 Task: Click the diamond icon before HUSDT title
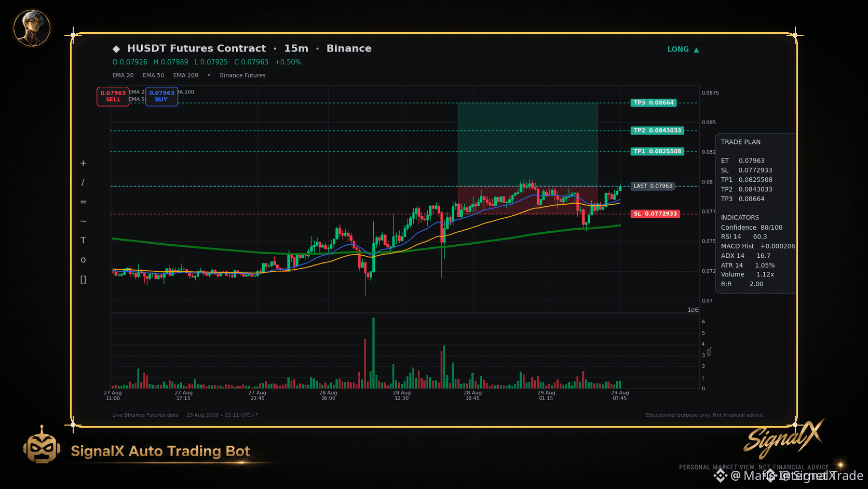116,49
